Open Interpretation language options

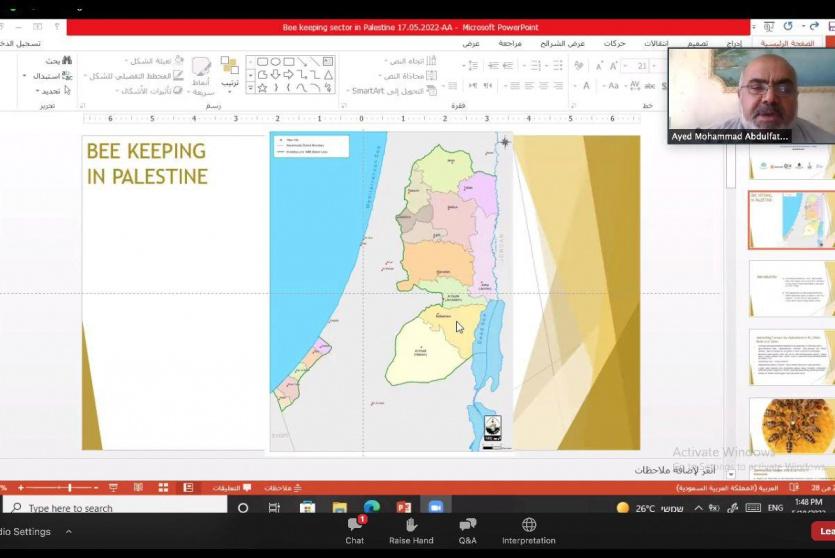(528, 530)
